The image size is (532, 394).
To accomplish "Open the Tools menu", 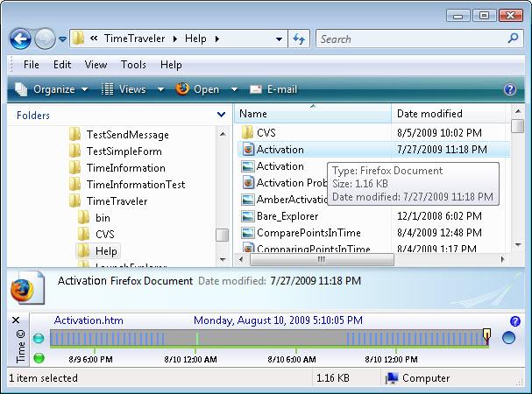I will (133, 65).
